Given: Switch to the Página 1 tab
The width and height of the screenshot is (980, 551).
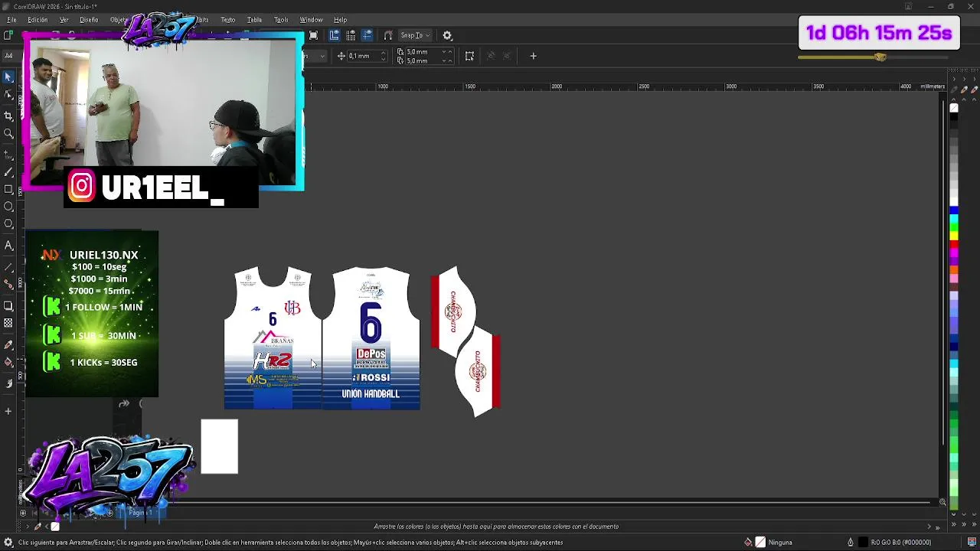Looking at the screenshot, I should pos(140,513).
